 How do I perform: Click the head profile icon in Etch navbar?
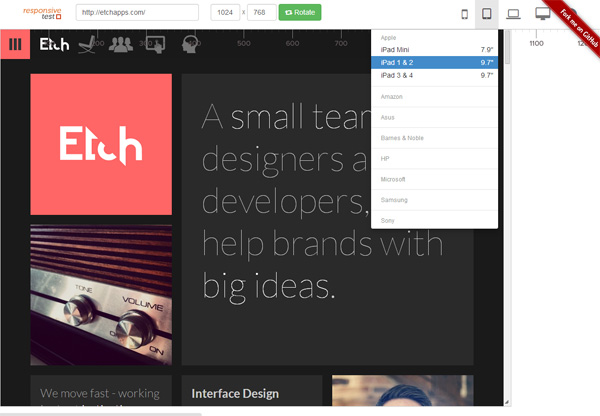click(190, 44)
